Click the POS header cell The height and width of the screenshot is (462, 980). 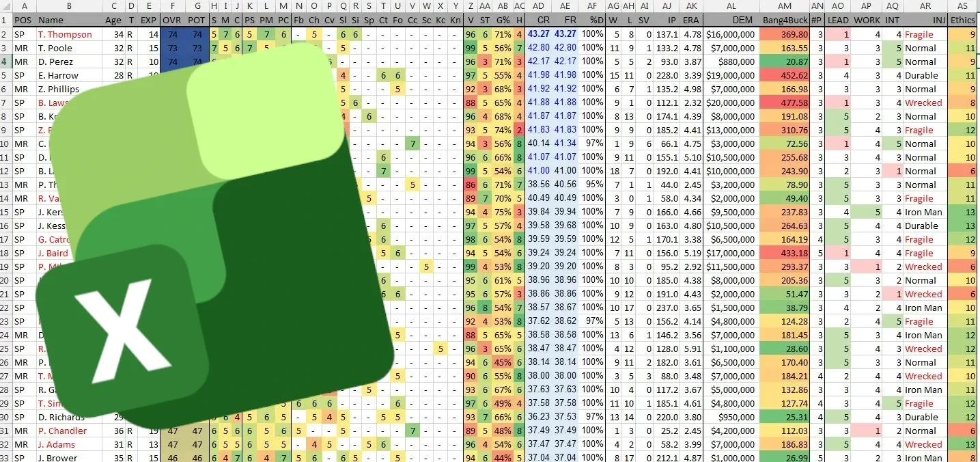coord(24,21)
